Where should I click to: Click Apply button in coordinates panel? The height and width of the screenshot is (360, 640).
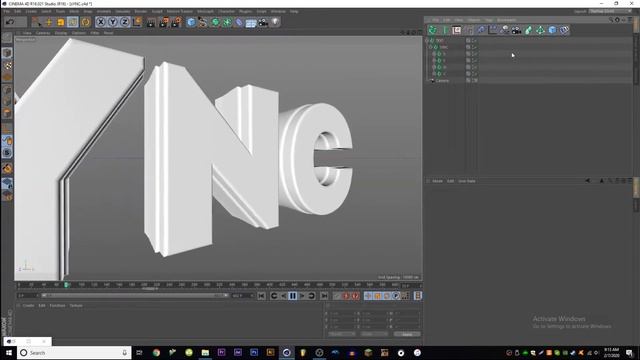point(407,334)
